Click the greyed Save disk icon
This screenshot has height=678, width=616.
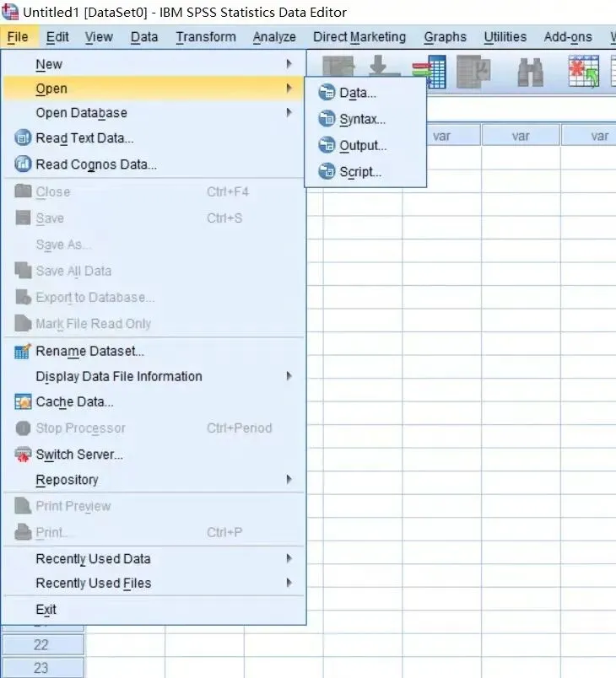23,218
